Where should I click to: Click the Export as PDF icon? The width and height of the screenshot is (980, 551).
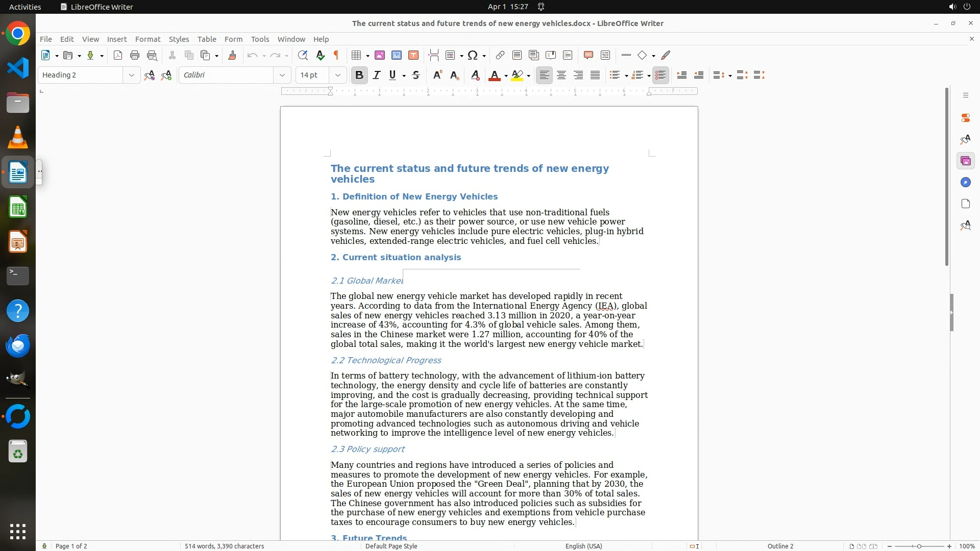tap(118, 56)
